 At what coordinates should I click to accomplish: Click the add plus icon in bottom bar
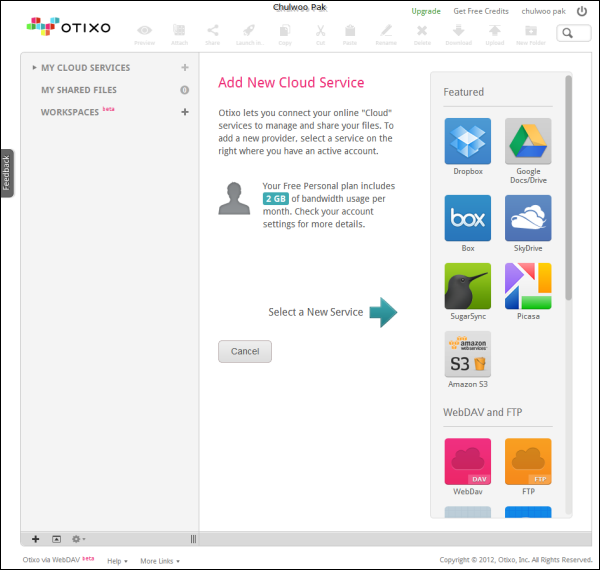click(x=36, y=539)
